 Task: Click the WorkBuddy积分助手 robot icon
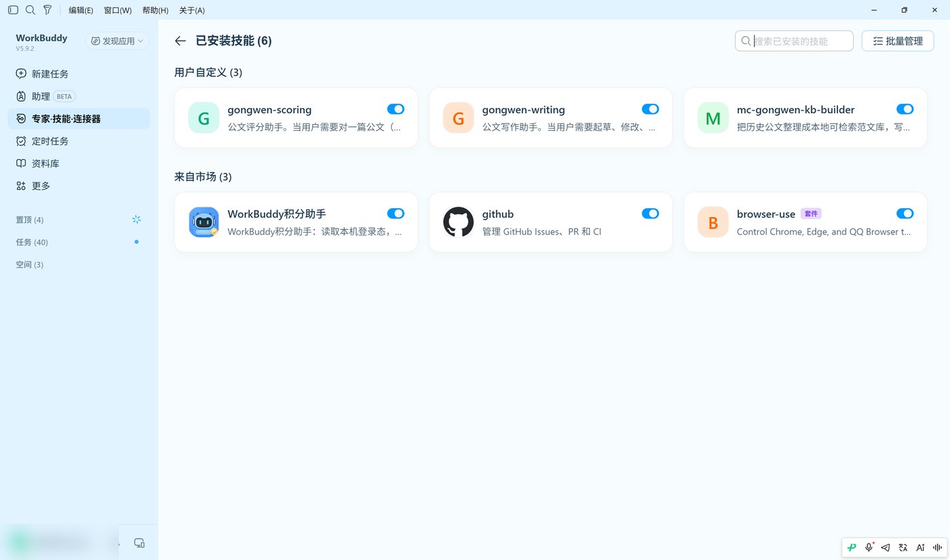(x=204, y=222)
